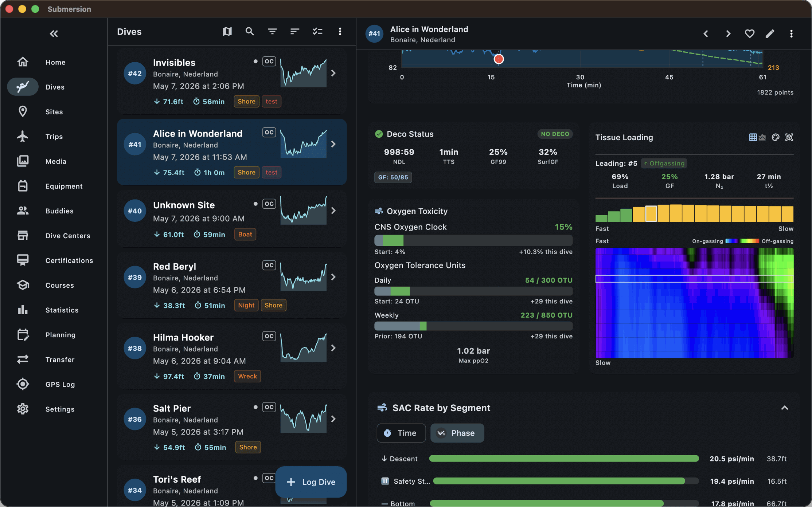Screen dimensions: 812x507
Task: Click the Settings gear icon
Action: coord(23,409)
